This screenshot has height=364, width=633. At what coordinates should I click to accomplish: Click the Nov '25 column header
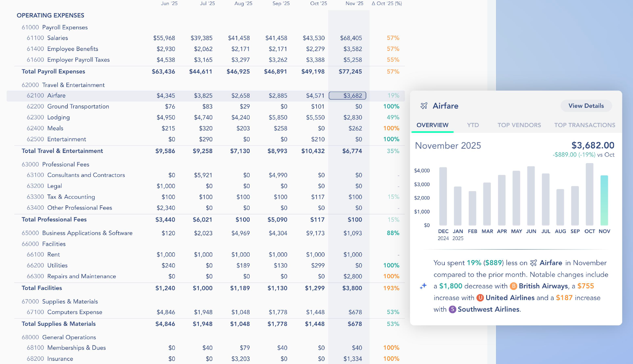click(x=354, y=3)
